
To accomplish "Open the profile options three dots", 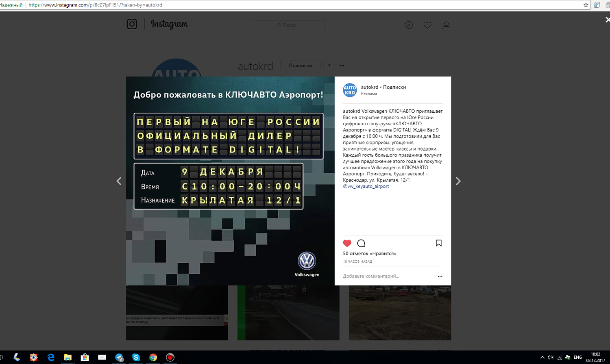I will (342, 65).
